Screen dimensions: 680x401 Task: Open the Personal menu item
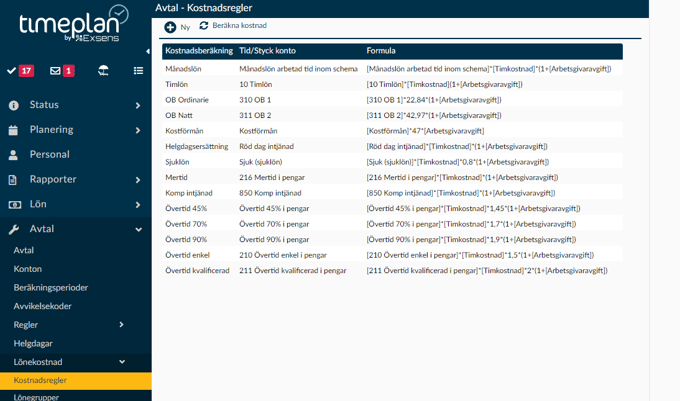[49, 154]
